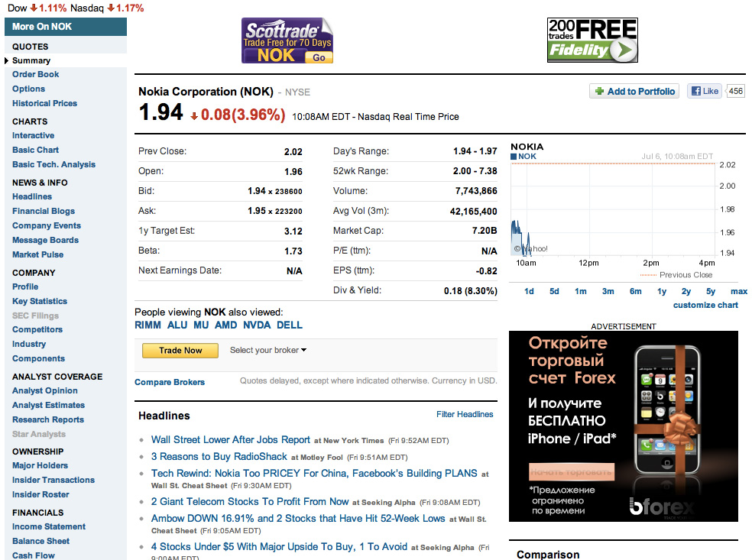Open Ambow DOWN 16.91% headline

click(x=298, y=518)
